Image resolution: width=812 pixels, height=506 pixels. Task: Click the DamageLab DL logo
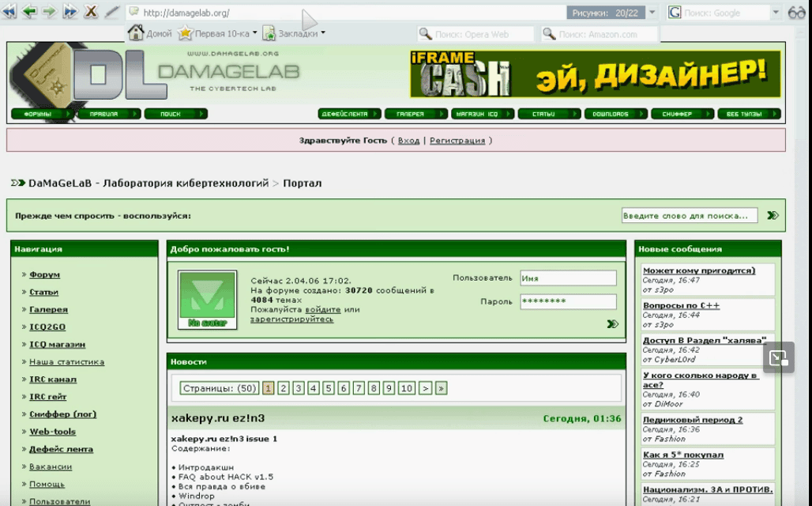point(88,77)
